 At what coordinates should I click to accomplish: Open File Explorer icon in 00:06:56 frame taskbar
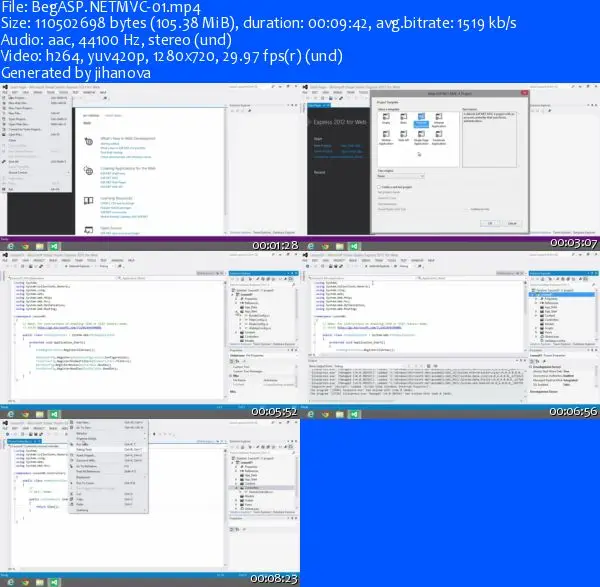click(x=340, y=414)
